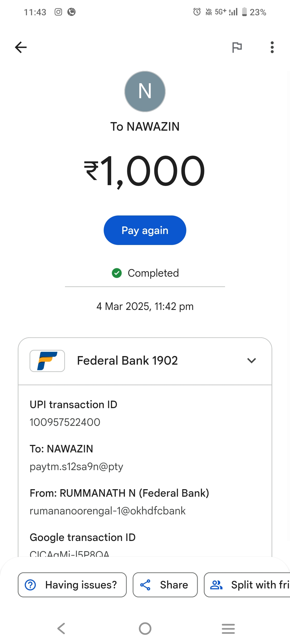Tap the paytm.s12sa9n@pty UPI address

point(77,467)
